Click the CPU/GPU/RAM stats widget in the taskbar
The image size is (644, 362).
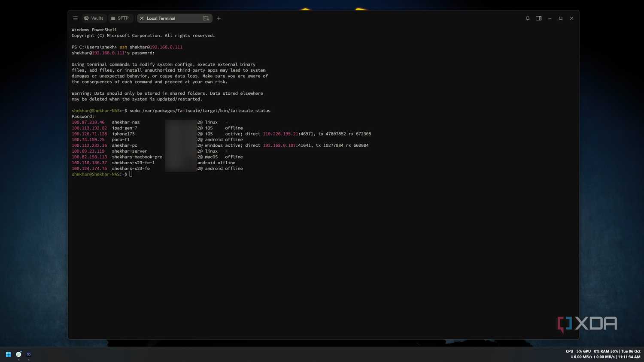pyautogui.click(x=603, y=354)
